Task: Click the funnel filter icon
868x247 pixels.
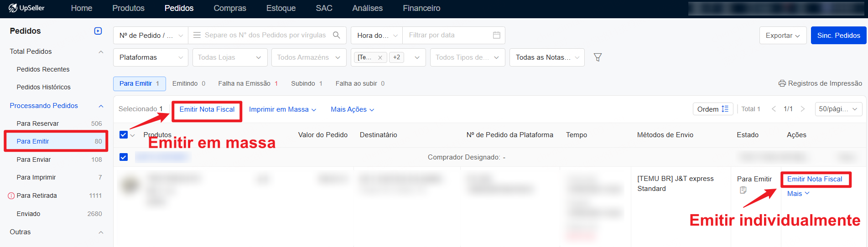Action: (598, 57)
